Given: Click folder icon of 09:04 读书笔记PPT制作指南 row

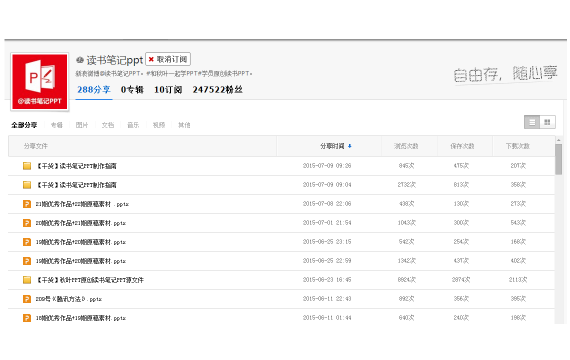Looking at the screenshot, I should point(27,185).
